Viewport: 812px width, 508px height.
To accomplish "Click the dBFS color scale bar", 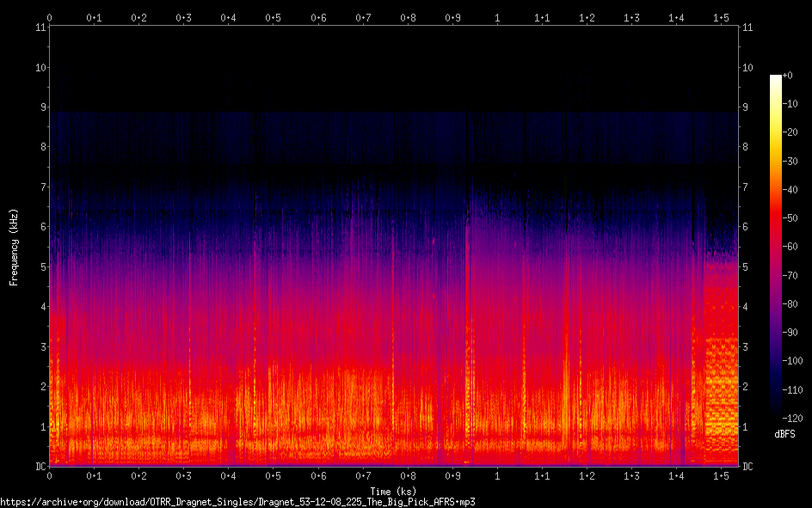I will click(776, 248).
